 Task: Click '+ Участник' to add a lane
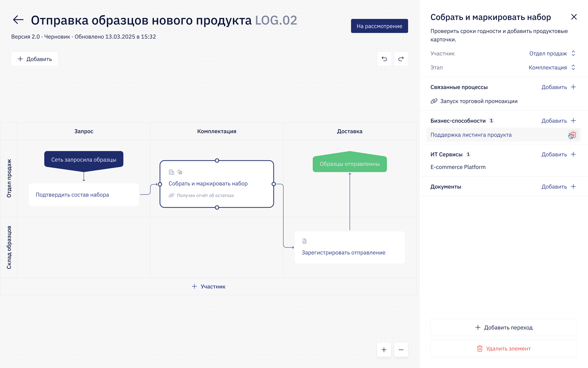click(208, 287)
